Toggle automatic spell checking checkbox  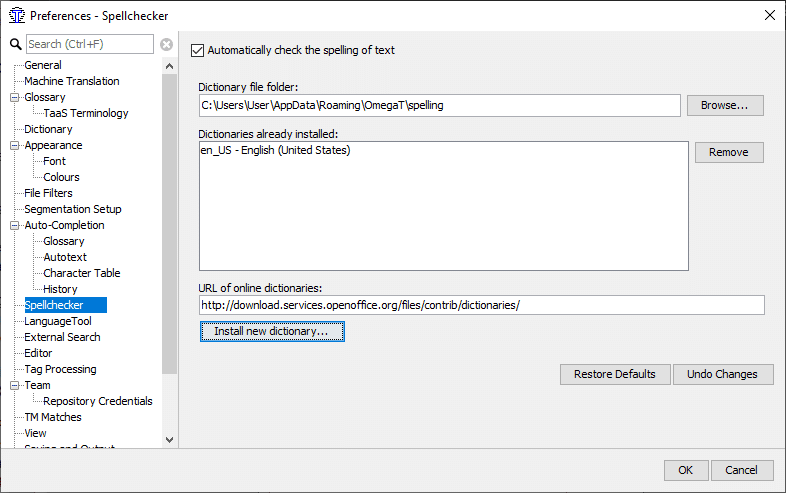[x=197, y=50]
